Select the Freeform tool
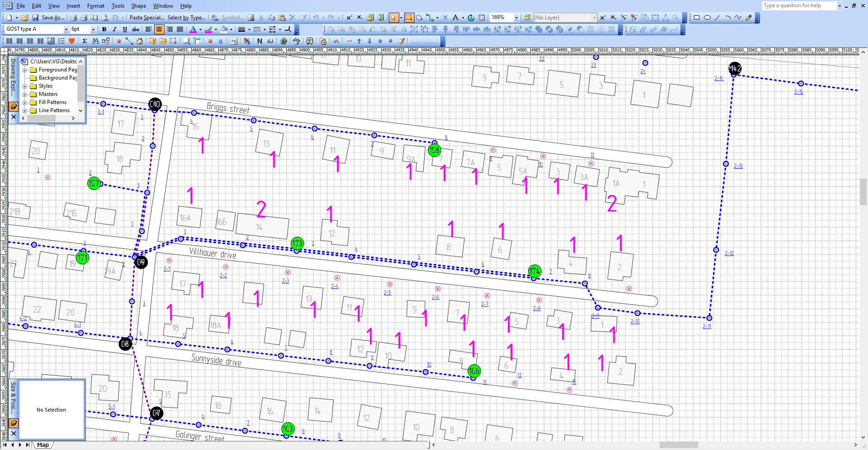This screenshot has height=450, width=868. 738,17
